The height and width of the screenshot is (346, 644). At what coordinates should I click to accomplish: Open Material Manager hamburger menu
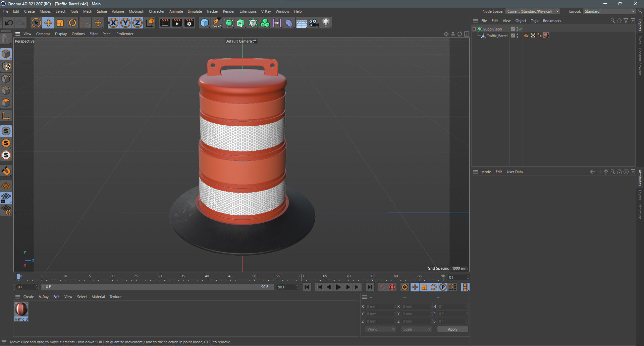click(x=18, y=297)
